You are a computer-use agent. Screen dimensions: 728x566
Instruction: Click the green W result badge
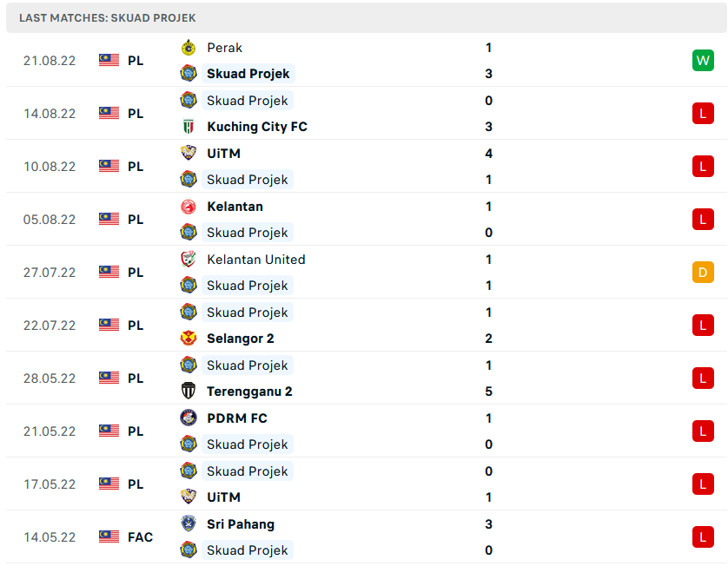coord(703,61)
